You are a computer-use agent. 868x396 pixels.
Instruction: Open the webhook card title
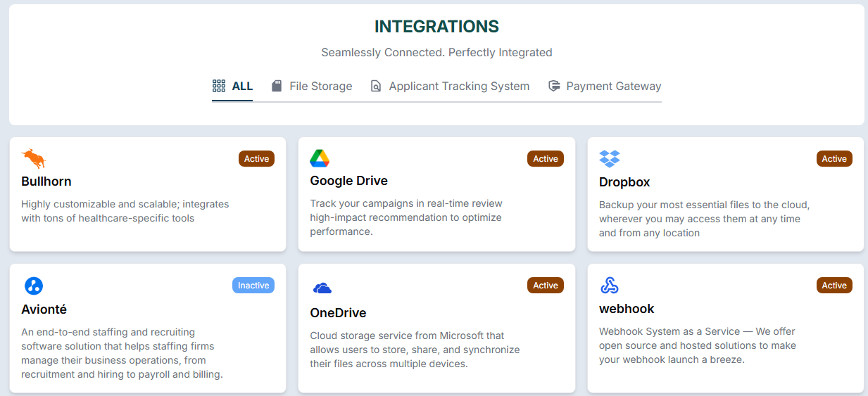coord(627,309)
